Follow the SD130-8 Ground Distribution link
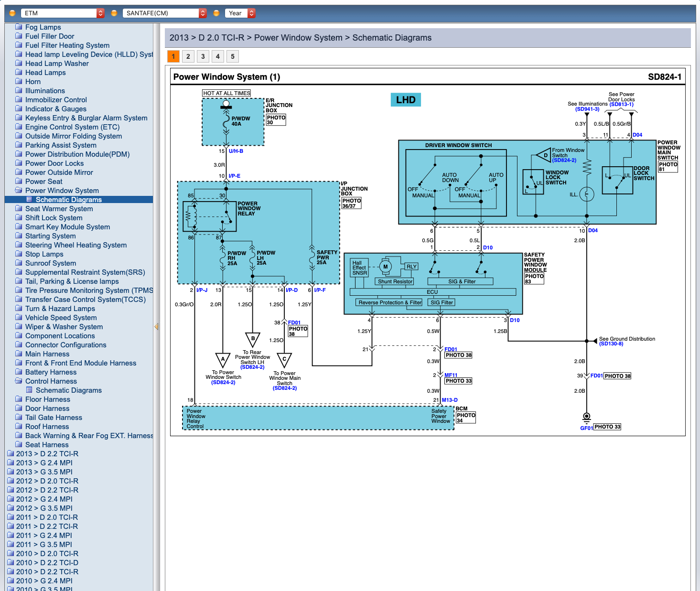700x591 pixels. (611, 344)
